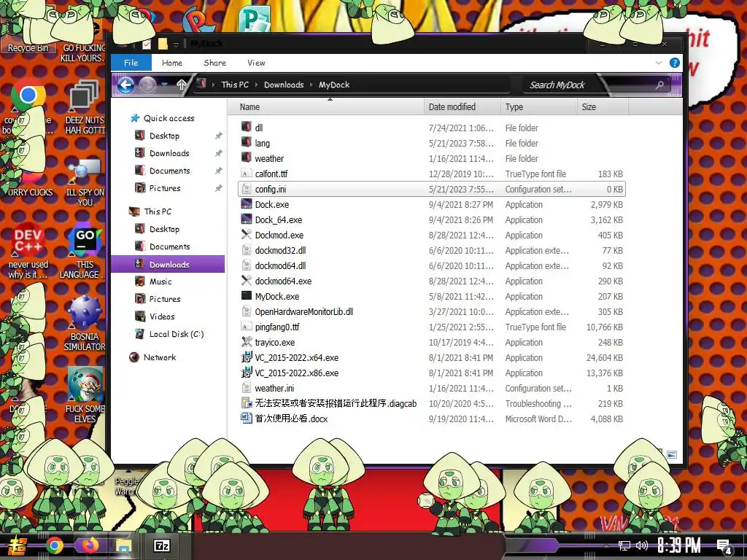The height and width of the screenshot is (560, 747).
Task: Select VC_2015-2022.x86.exe installer icon
Action: pyautogui.click(x=247, y=373)
